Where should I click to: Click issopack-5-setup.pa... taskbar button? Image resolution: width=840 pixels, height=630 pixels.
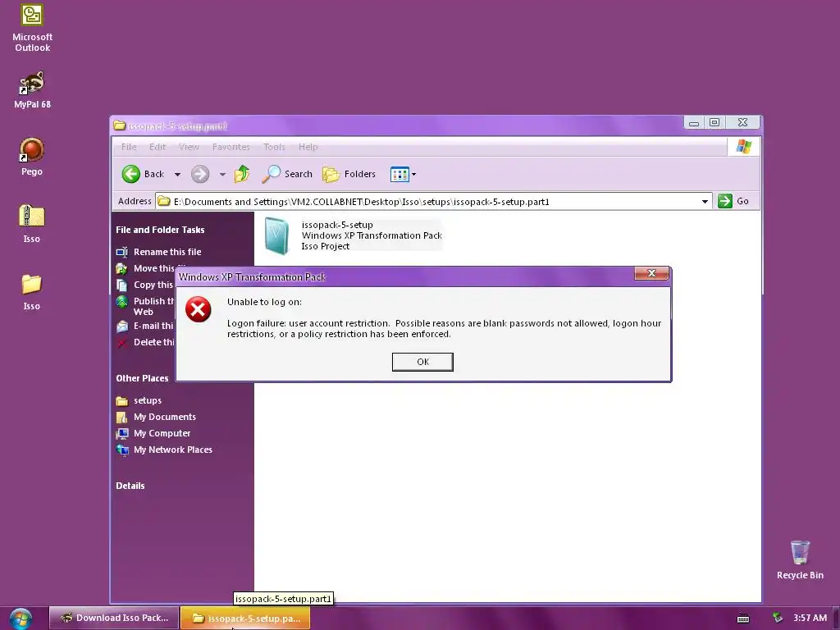click(245, 619)
